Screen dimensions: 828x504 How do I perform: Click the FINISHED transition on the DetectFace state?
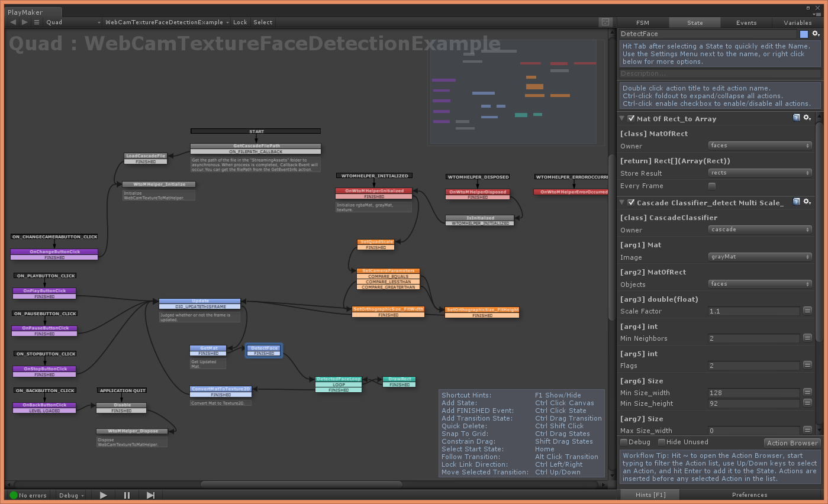point(264,354)
